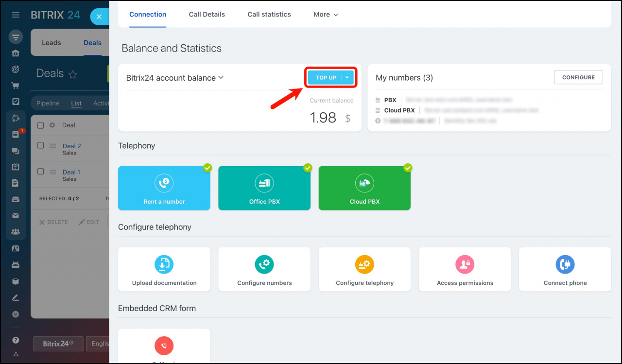The image size is (622, 364).
Task: Open the Cloud PBX tile
Action: (364, 188)
